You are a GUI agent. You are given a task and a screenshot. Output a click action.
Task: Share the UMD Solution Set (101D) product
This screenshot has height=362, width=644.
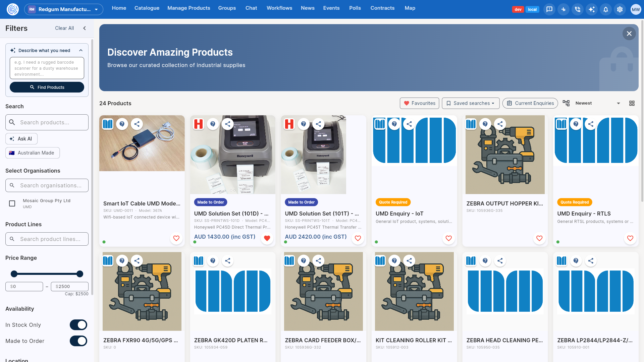click(x=228, y=124)
